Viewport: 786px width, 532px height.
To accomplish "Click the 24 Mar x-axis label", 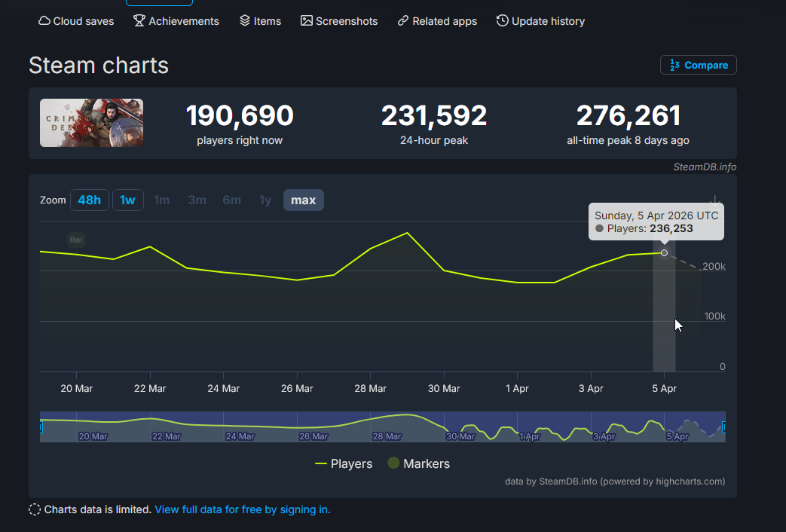I will pyautogui.click(x=224, y=389).
